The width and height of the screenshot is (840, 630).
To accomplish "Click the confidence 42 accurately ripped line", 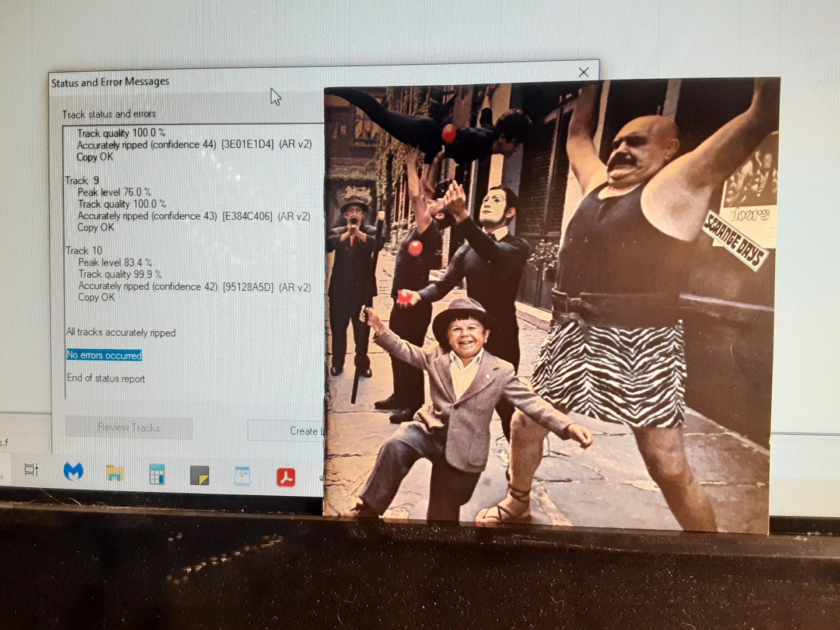I will [x=194, y=286].
